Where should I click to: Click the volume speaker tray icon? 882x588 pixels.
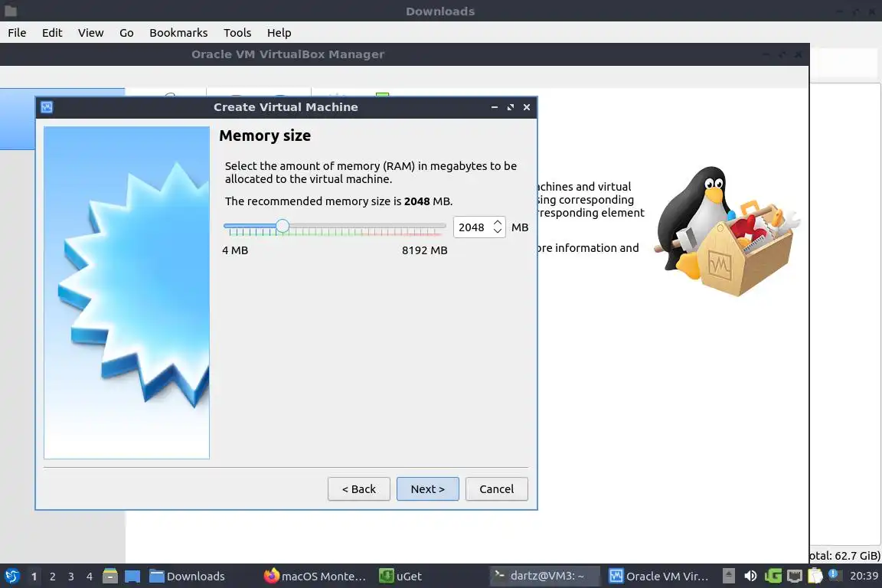coord(750,576)
